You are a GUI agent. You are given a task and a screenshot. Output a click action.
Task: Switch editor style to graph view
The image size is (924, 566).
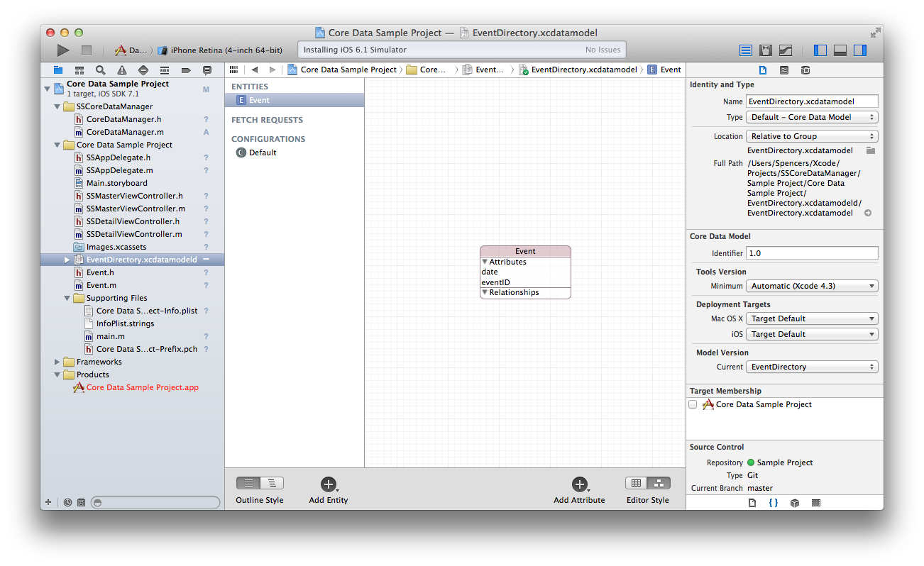[659, 483]
